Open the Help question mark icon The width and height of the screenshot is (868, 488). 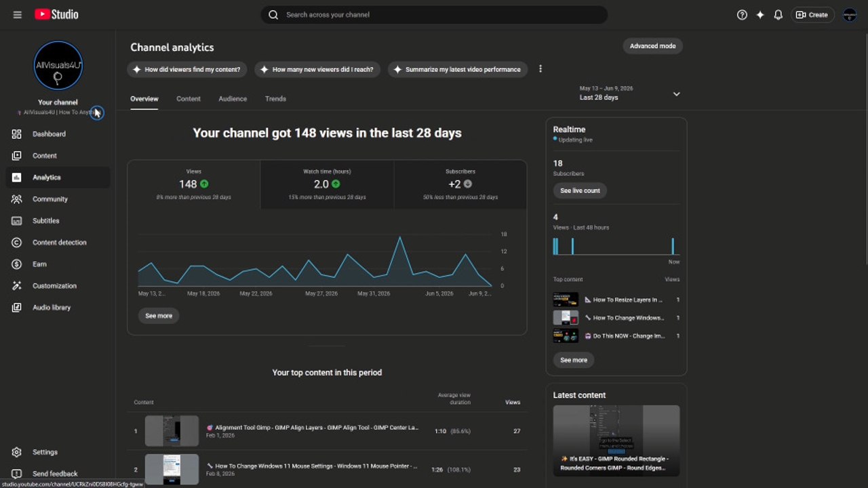pyautogui.click(x=742, y=15)
